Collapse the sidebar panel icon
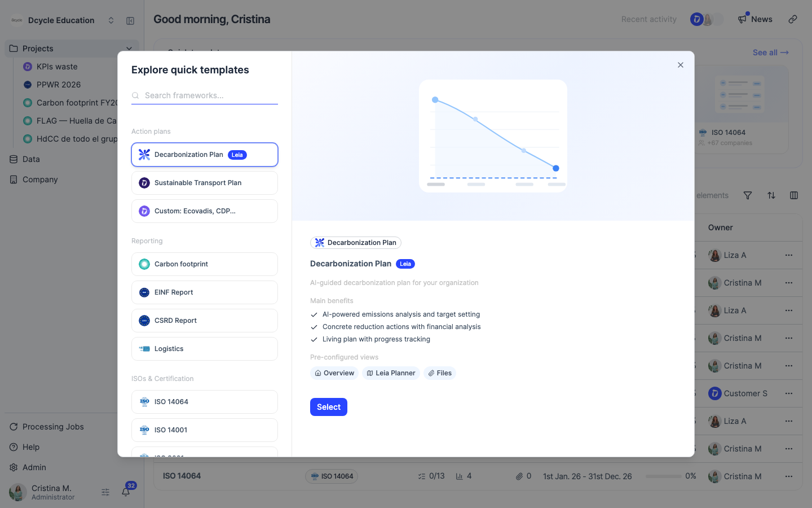The image size is (812, 508). tap(130, 20)
